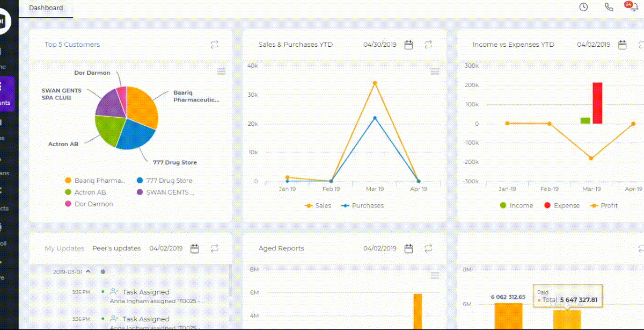Open the clock history icon
Viewport: 644px width, 330px height.
(x=583, y=7)
